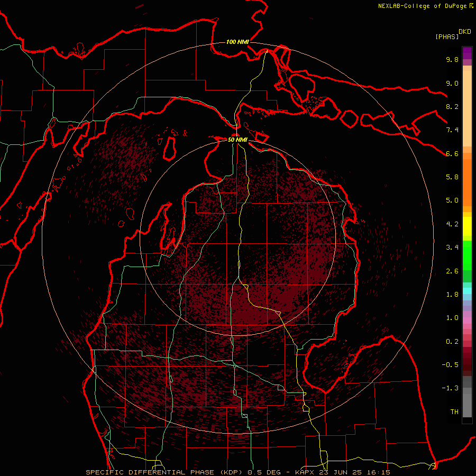Click the 100 NMI range ring label

pos(237,42)
